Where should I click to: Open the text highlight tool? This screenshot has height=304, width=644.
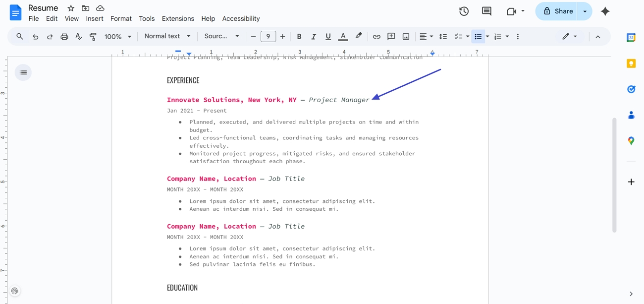[x=359, y=36]
